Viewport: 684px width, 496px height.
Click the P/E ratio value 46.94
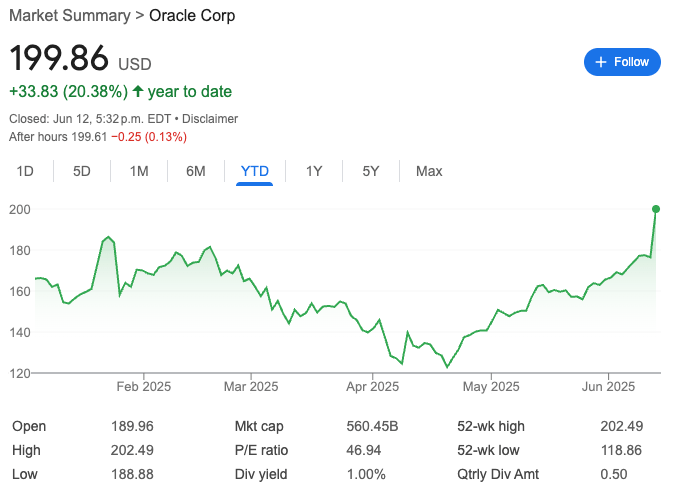click(x=364, y=450)
